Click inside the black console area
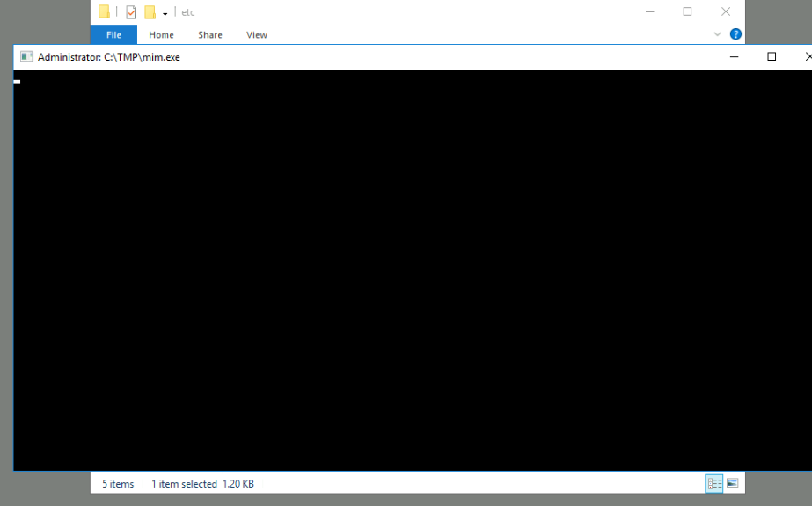The width and height of the screenshot is (812, 506). coord(413,270)
